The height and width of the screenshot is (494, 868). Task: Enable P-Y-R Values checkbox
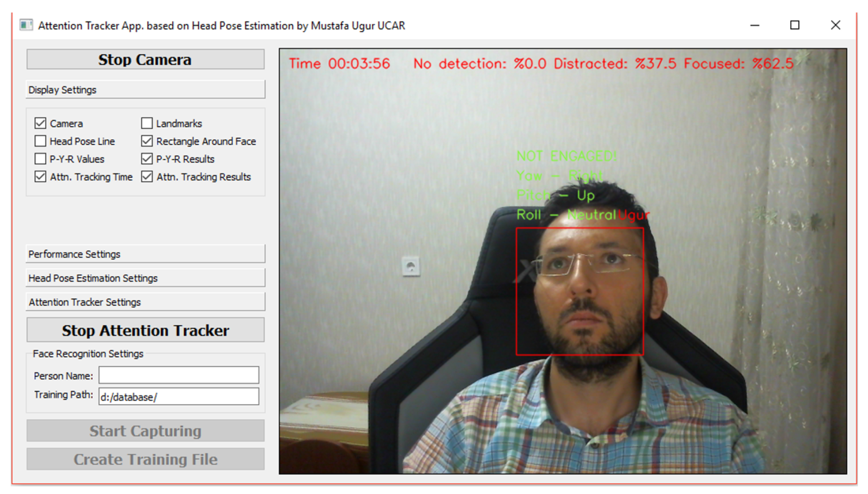[40, 158]
